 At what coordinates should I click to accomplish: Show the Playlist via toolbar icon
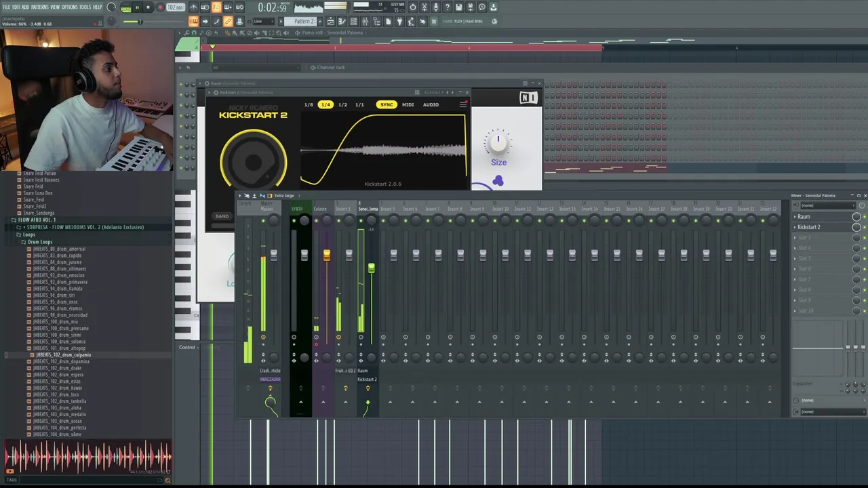pyautogui.click(x=330, y=21)
